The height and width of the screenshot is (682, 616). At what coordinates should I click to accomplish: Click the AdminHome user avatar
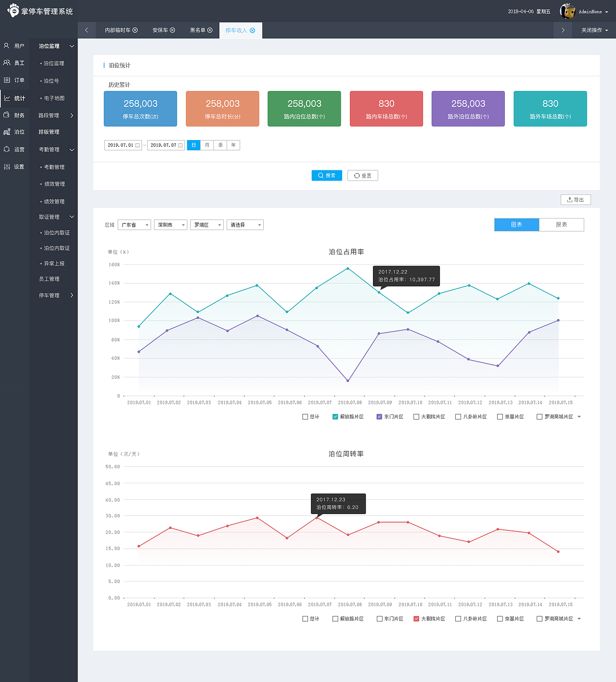[567, 11]
